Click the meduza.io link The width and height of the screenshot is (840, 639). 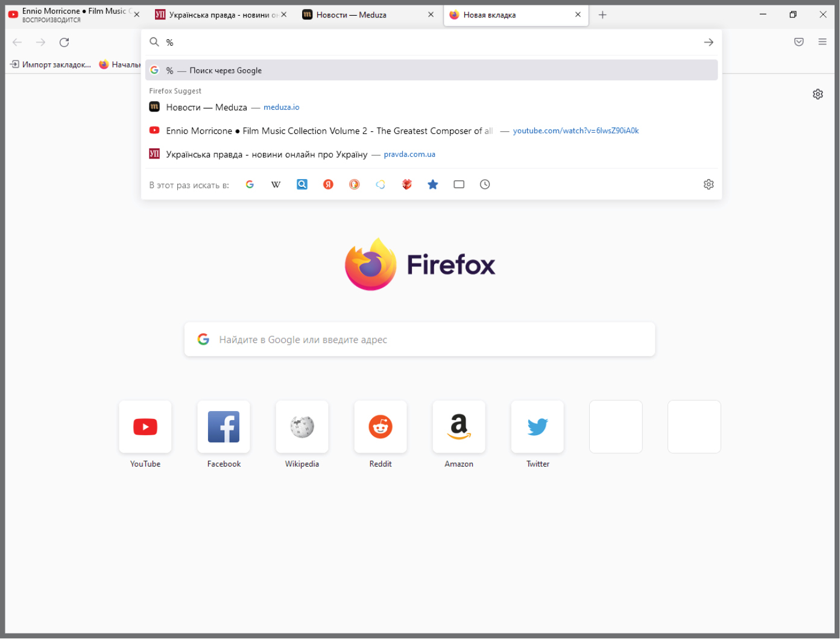coord(282,107)
